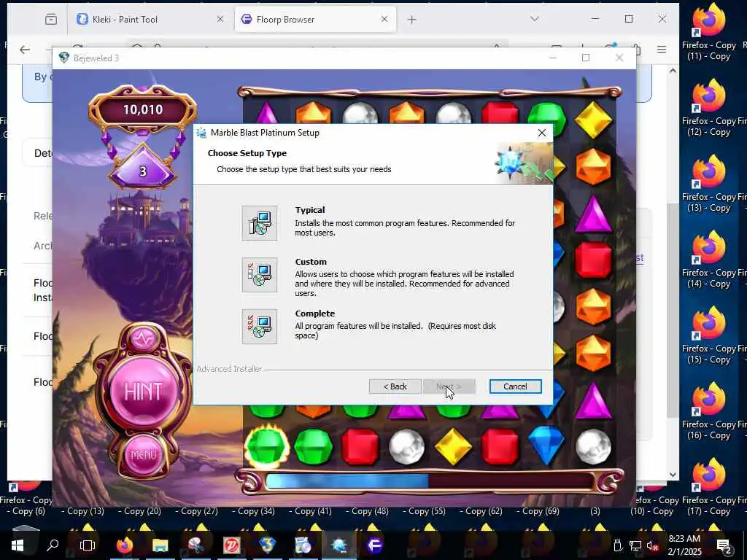
Task: Open Firefox - Copy (16) desktop shortcut
Action: tap(709, 411)
